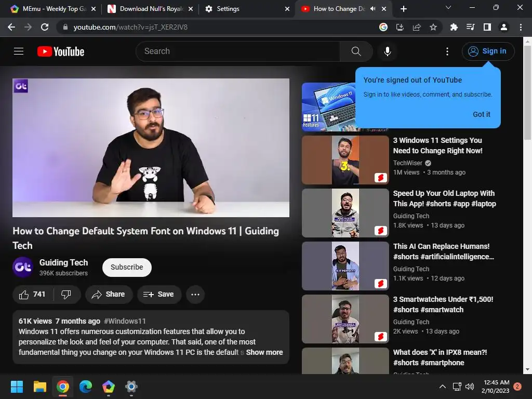Switch to Download Null's Royale tab

pyautogui.click(x=150, y=9)
